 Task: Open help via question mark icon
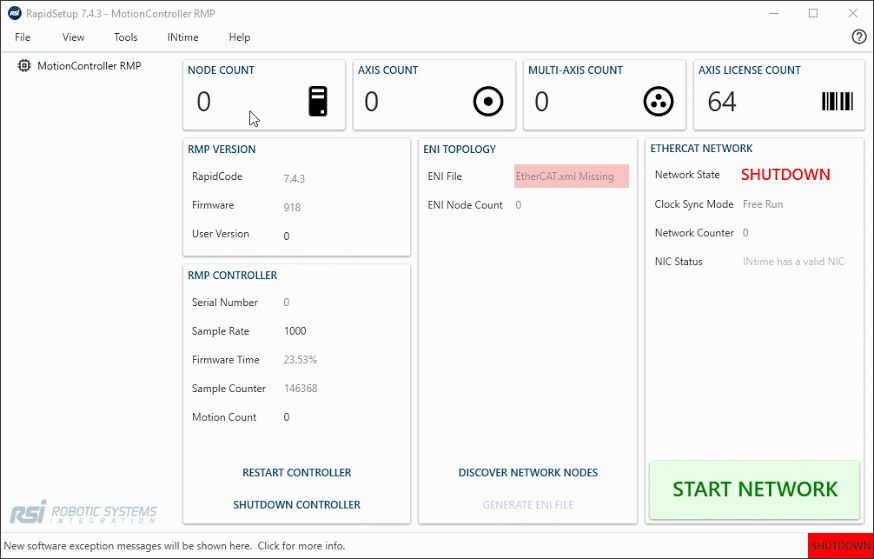click(x=859, y=37)
